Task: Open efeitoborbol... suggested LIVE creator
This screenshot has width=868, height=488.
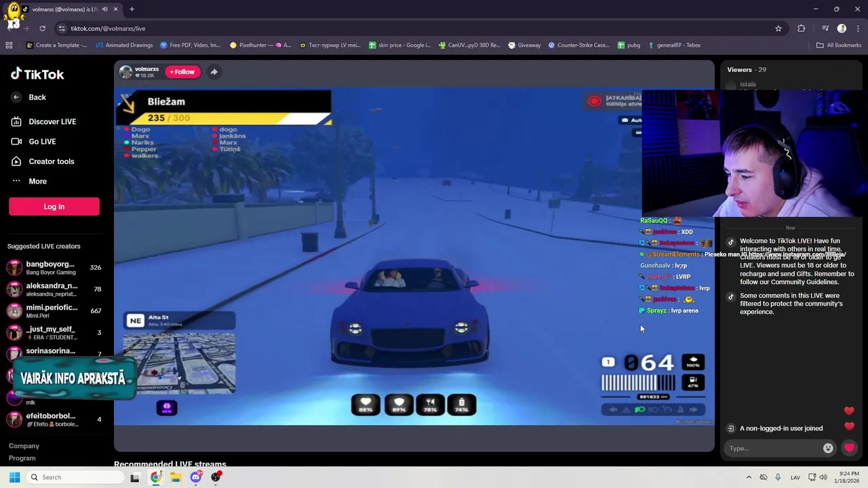Action: point(54,420)
